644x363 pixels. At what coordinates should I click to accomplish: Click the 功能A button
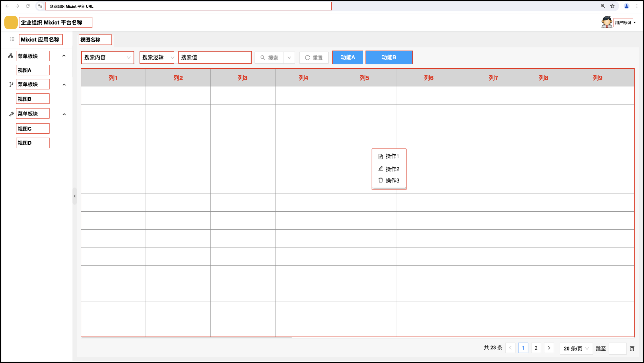[x=347, y=58]
